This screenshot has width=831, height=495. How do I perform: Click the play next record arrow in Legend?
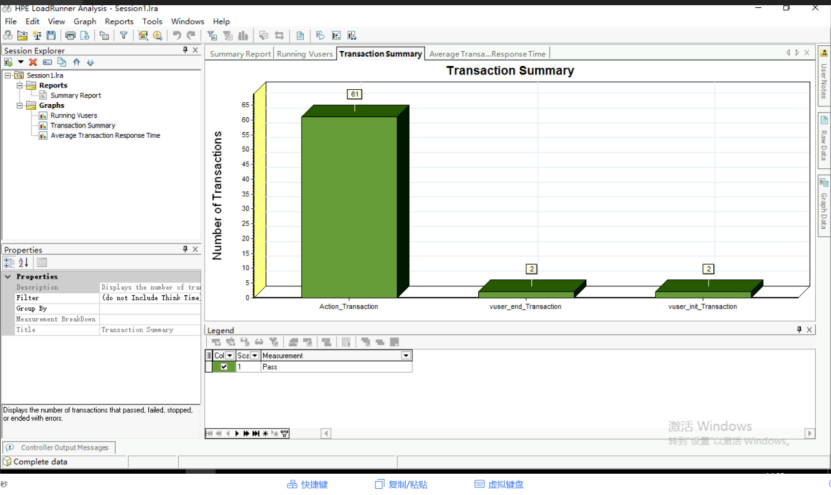point(237,434)
